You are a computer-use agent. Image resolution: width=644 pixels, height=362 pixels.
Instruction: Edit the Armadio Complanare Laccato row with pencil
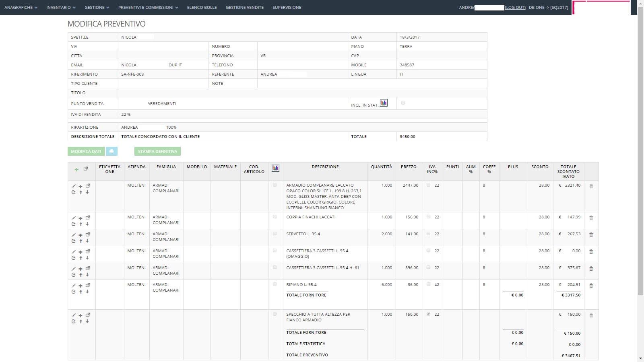74,186
